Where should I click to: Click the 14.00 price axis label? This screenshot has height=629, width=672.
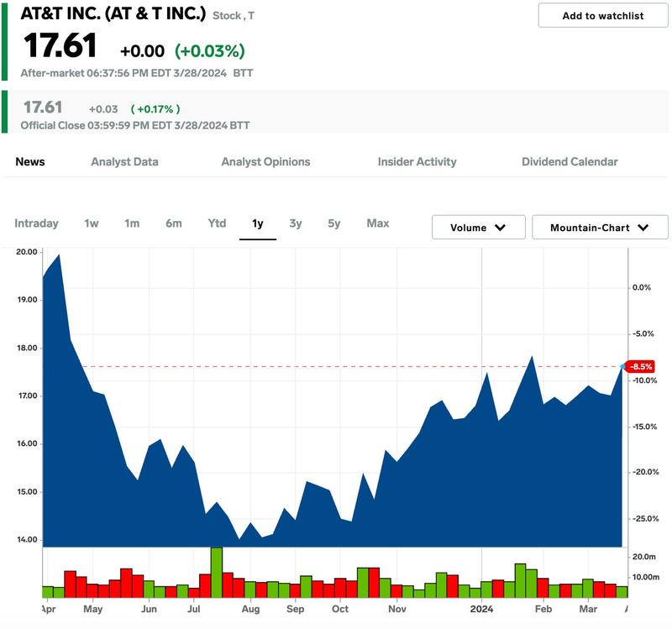[x=27, y=540]
